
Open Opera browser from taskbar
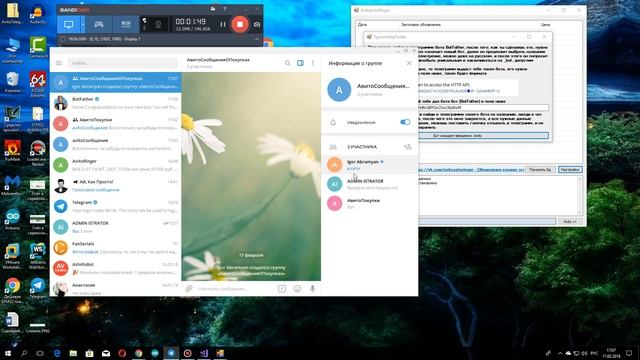pos(122,353)
